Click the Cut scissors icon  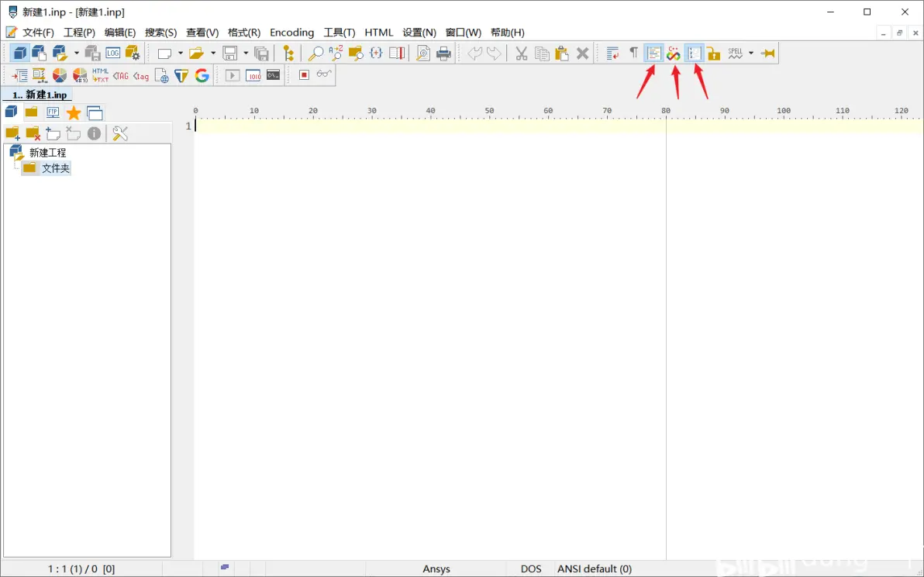pyautogui.click(x=522, y=54)
